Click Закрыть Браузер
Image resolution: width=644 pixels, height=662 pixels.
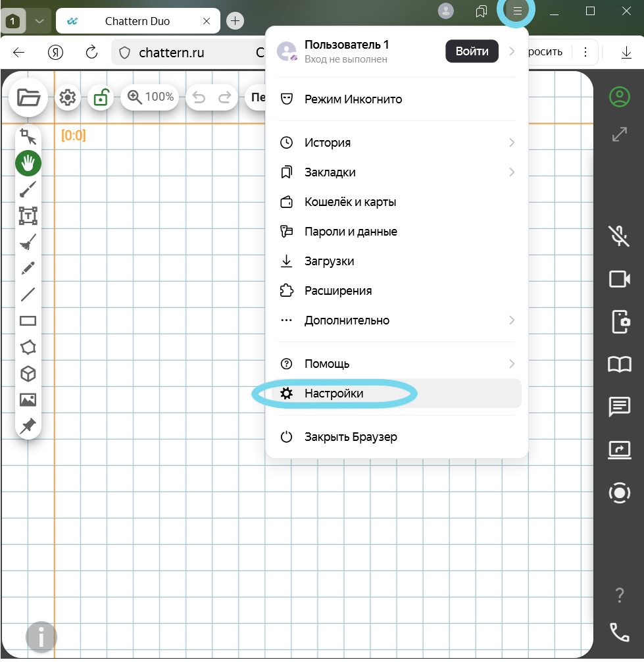[350, 437]
